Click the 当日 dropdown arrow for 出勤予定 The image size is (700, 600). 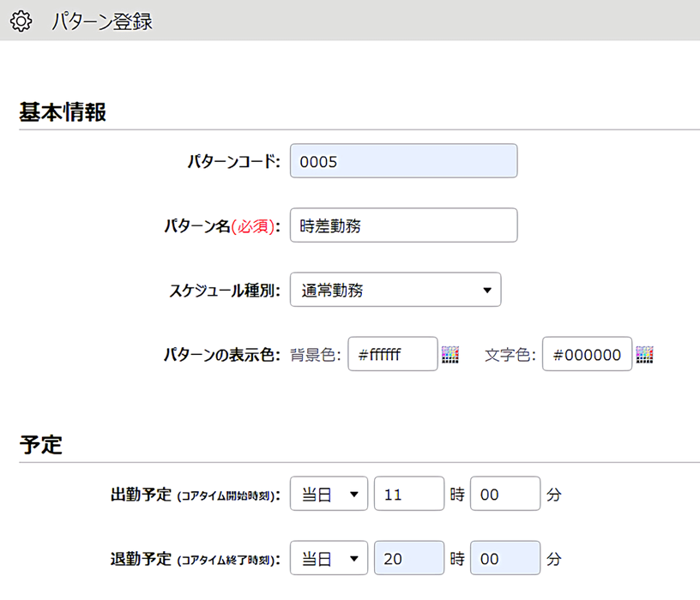[x=354, y=494]
